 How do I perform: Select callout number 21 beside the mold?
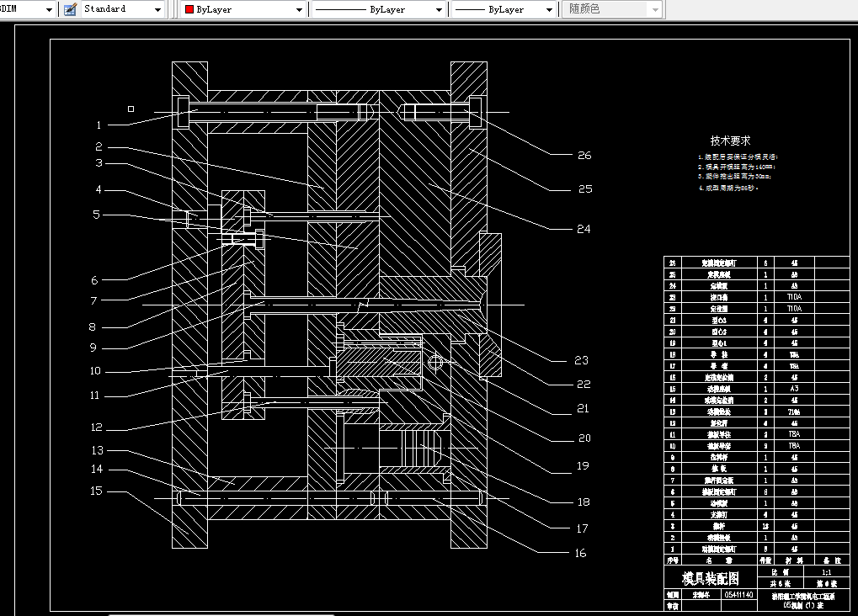tap(583, 409)
